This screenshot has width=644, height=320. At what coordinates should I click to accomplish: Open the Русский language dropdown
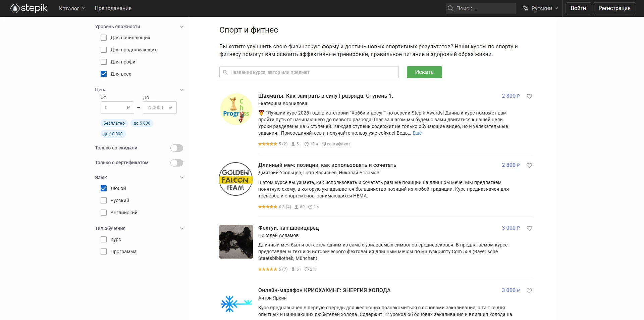(540, 8)
